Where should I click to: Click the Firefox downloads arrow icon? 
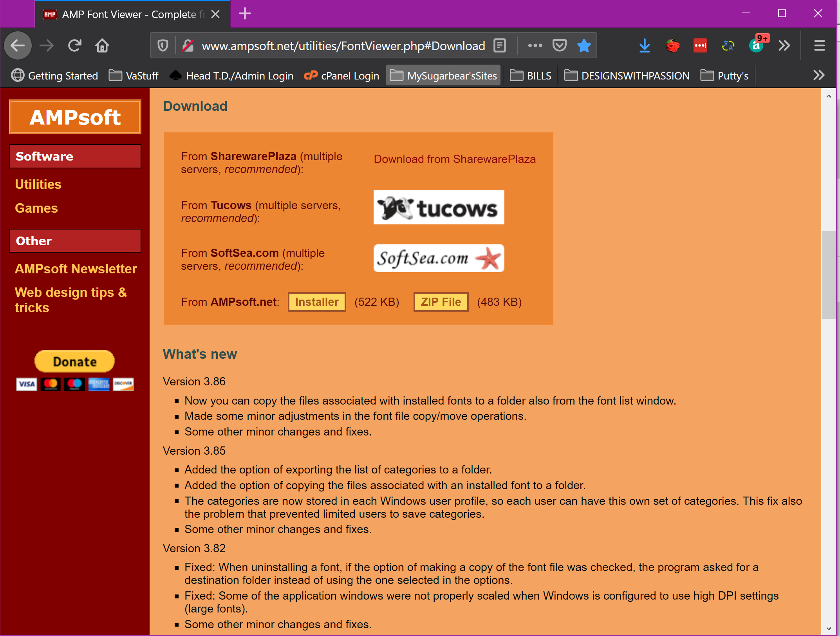coord(644,46)
